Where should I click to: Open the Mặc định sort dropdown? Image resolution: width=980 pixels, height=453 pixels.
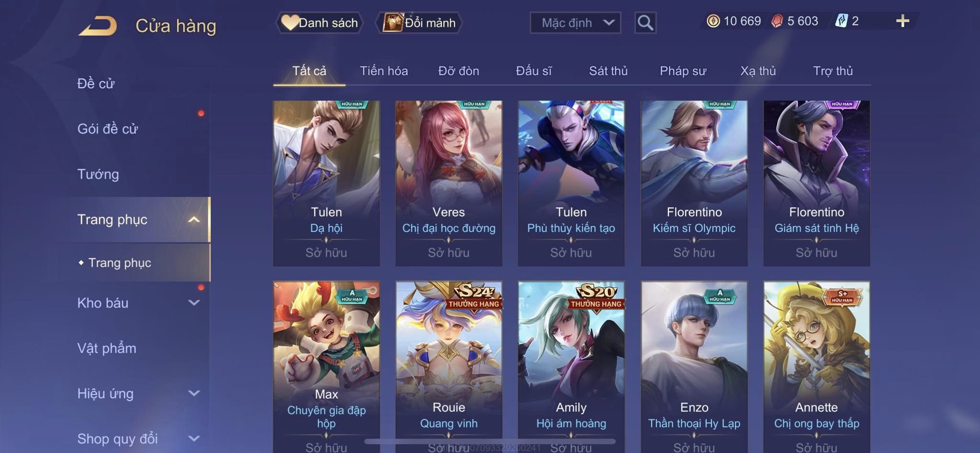pyautogui.click(x=575, y=23)
